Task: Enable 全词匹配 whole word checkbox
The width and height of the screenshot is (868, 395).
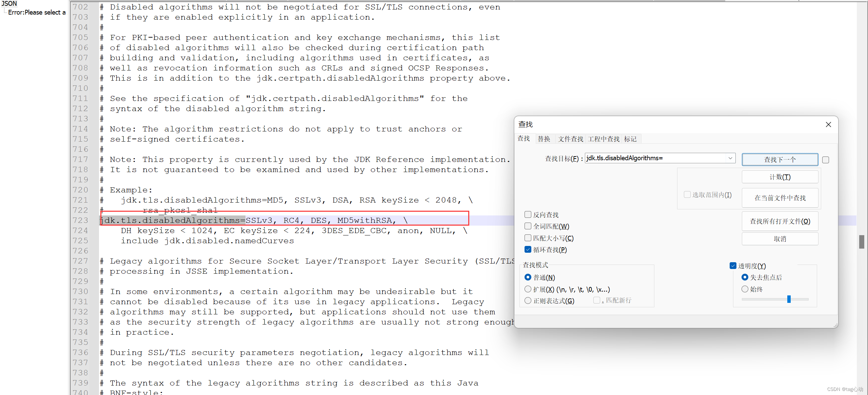Action: tap(528, 226)
